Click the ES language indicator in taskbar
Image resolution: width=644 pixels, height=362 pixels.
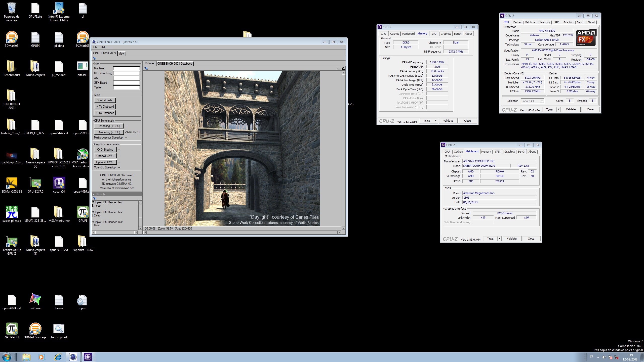coord(591,356)
